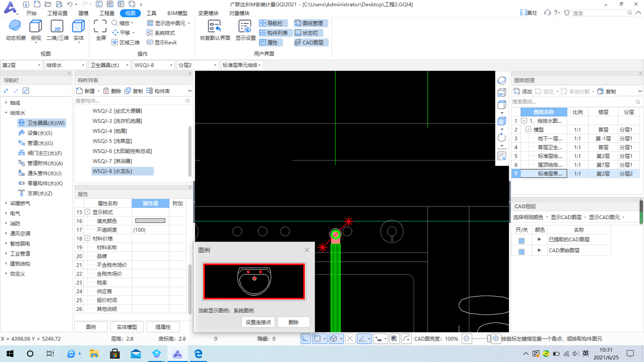Toggle checkbox for 已提取的CAD图层
The image size is (644, 362).
tap(522, 241)
